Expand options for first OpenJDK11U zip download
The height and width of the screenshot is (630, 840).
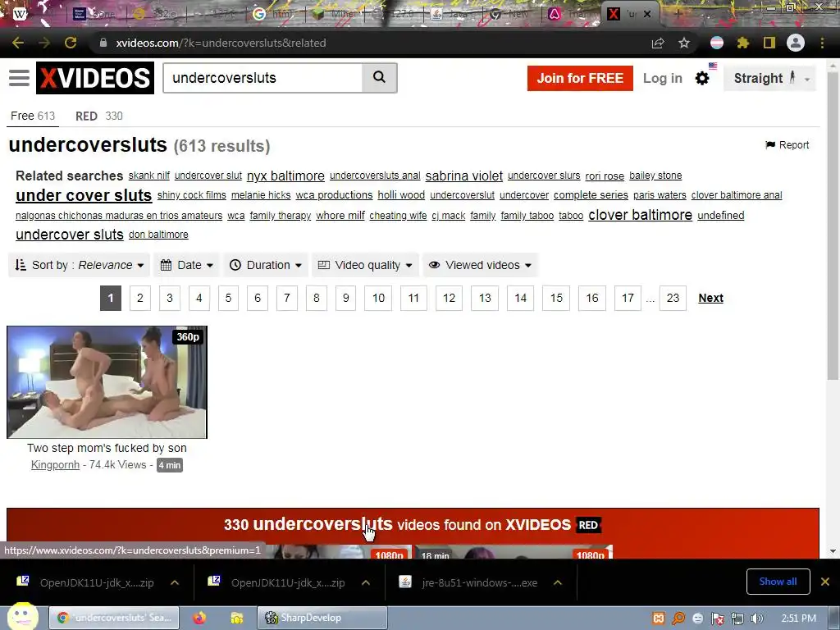pyautogui.click(x=175, y=582)
